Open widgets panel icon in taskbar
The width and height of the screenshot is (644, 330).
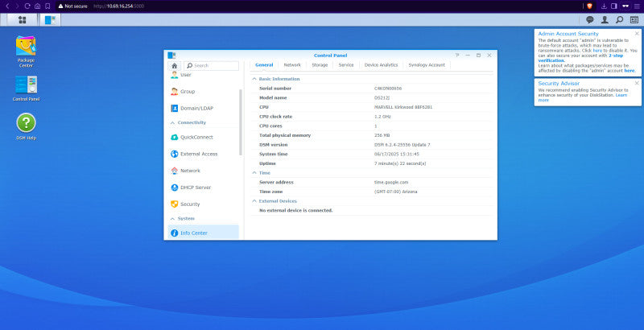[x=634, y=19]
